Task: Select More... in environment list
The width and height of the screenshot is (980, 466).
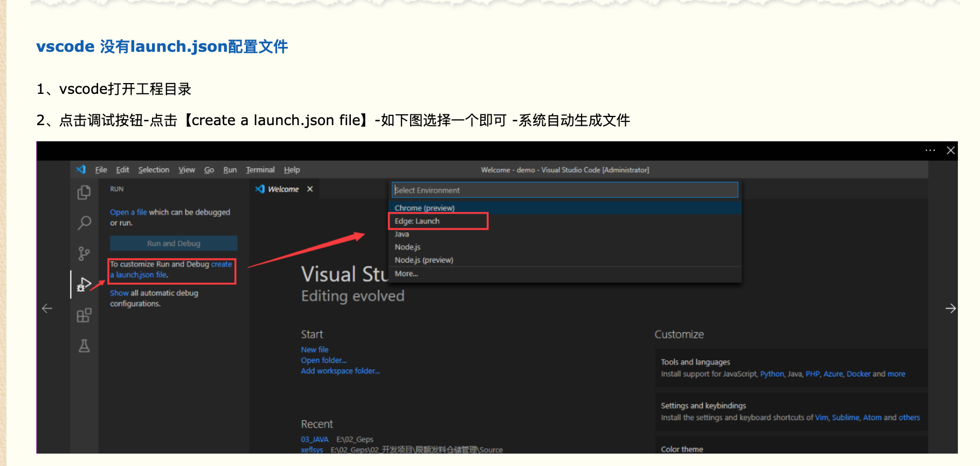Action: [x=564, y=273]
